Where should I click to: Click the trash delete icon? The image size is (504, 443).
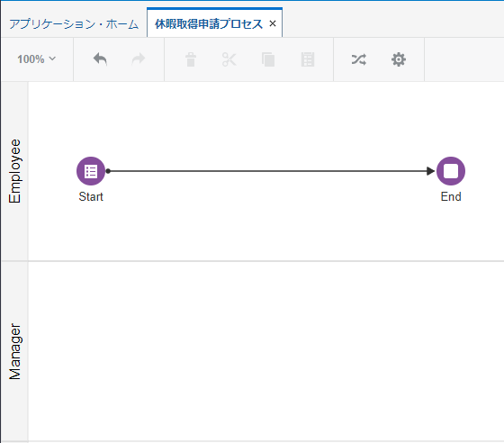191,59
